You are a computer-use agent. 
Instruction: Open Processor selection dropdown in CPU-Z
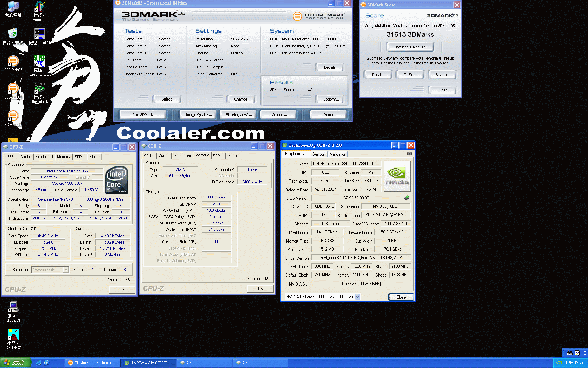[x=65, y=270]
